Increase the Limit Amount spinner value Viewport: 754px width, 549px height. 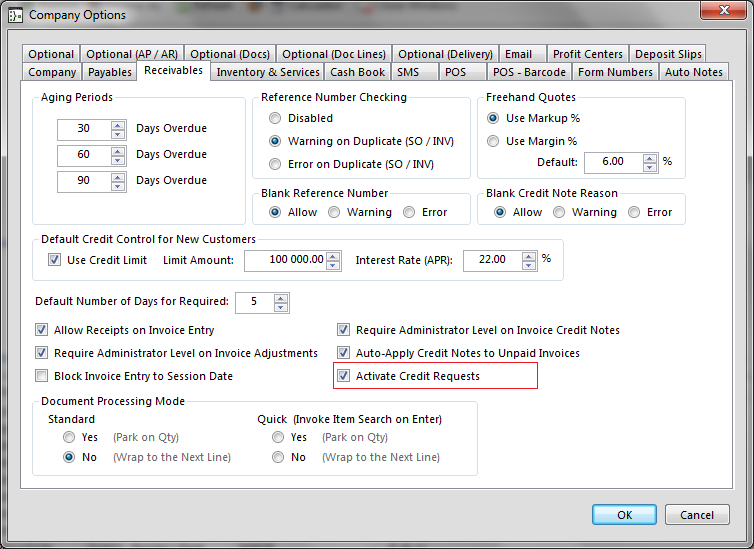[x=333, y=255]
